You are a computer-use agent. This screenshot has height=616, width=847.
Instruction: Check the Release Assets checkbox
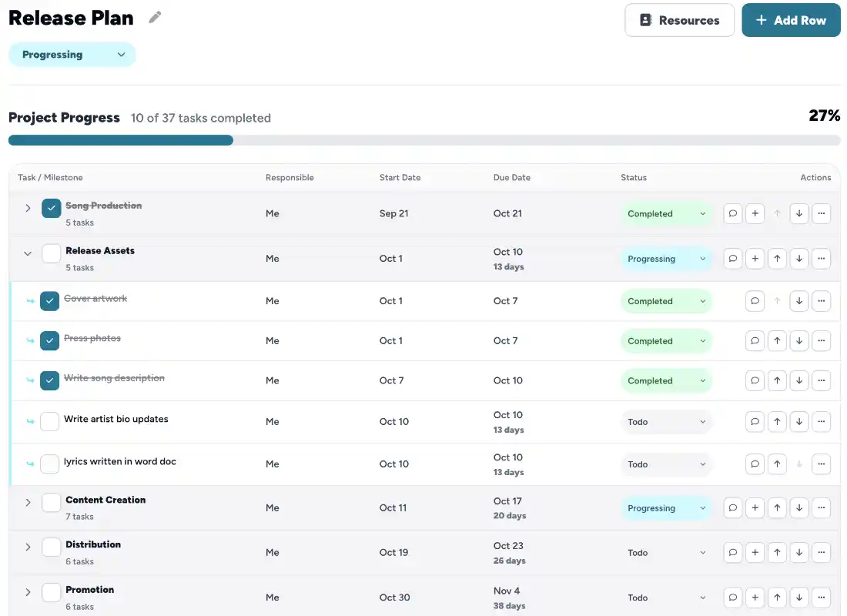pos(52,253)
